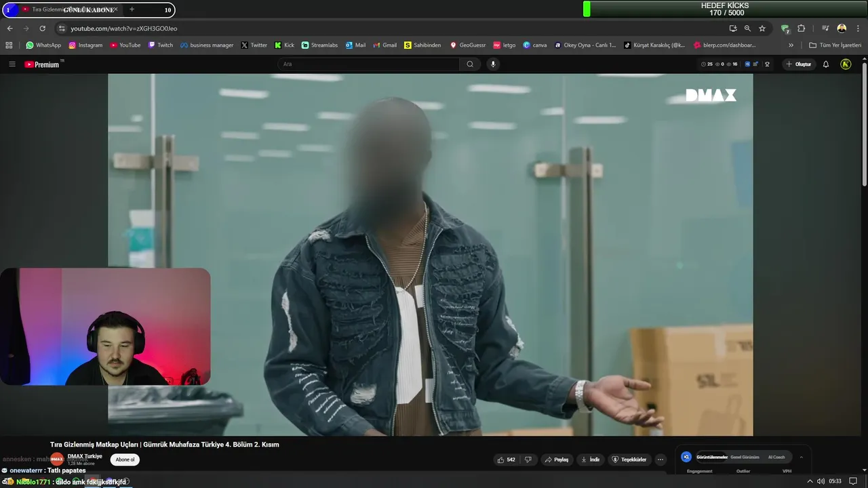Image resolution: width=868 pixels, height=488 pixels.
Task: Open the system volume control
Action: pos(821,481)
